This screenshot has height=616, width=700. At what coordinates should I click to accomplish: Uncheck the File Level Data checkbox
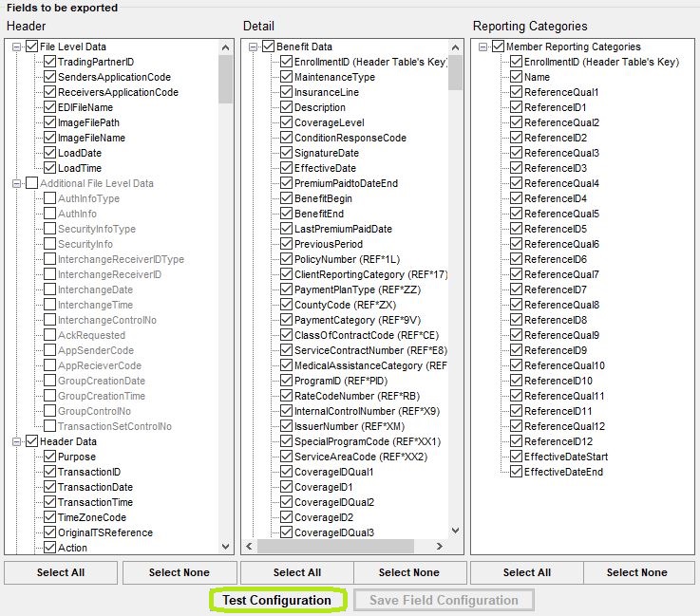[31, 47]
